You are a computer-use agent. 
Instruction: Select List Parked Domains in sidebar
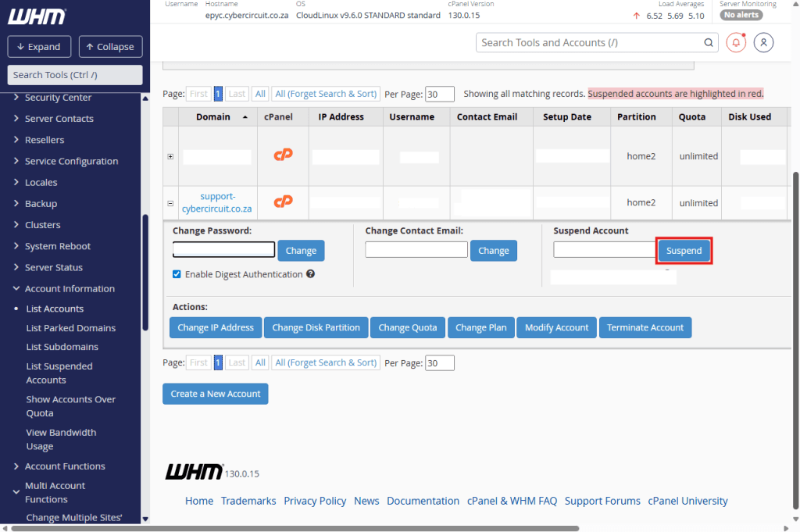(70, 328)
